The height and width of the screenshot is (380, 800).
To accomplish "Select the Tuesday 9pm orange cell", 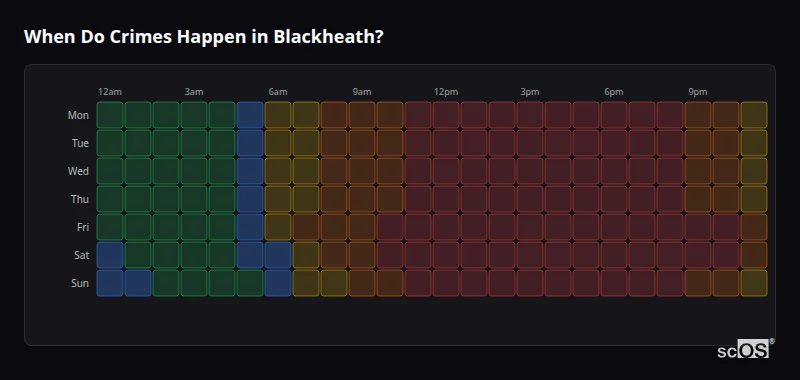I will pos(698,143).
